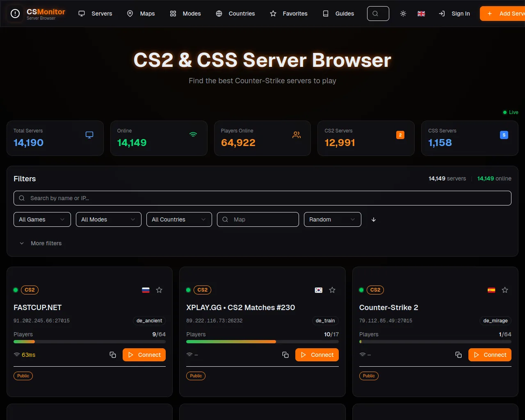Expand the More filters section
Viewport: 525px width, 420px height.
point(41,243)
